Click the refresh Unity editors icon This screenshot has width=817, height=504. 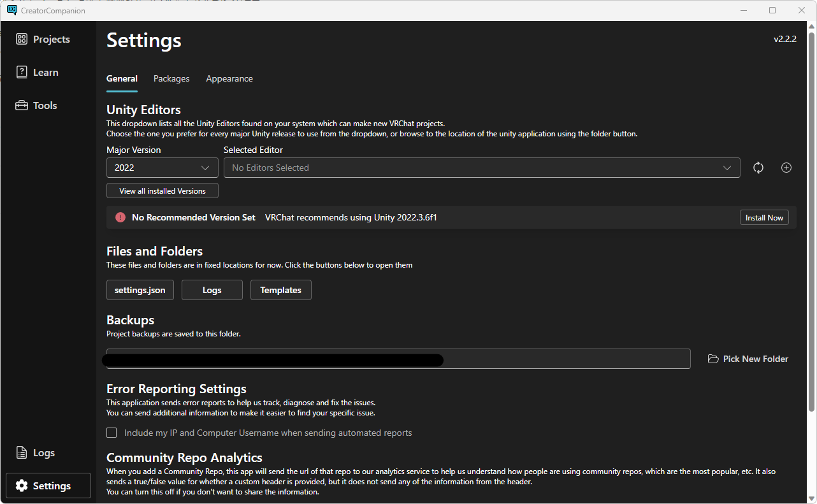[758, 168]
